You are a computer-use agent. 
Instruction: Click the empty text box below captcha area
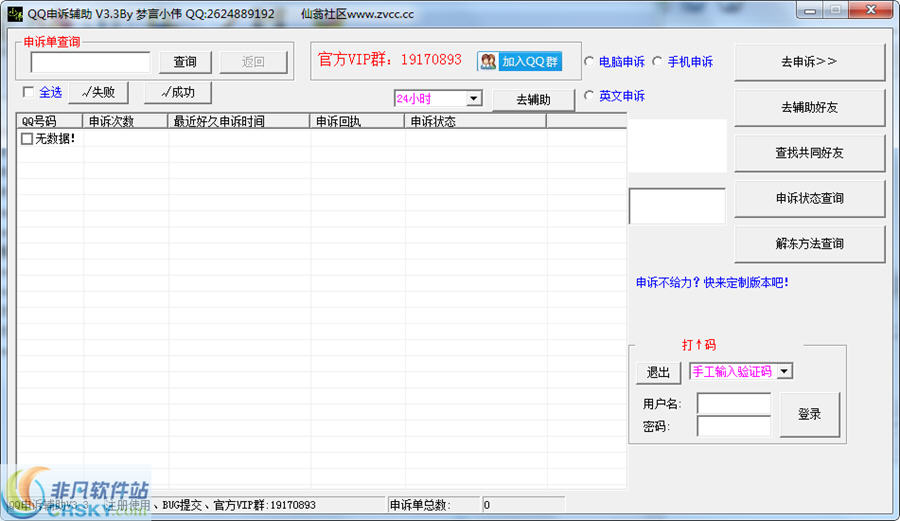pos(677,205)
